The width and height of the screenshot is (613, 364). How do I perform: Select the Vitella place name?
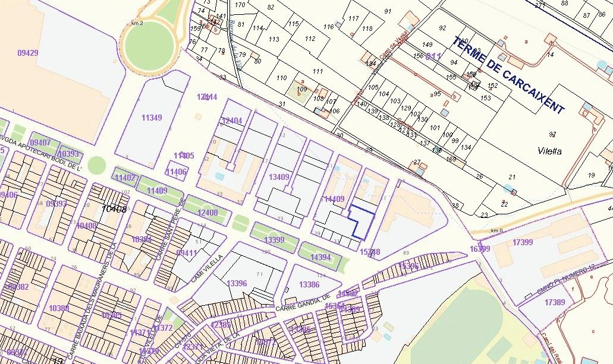549,151
